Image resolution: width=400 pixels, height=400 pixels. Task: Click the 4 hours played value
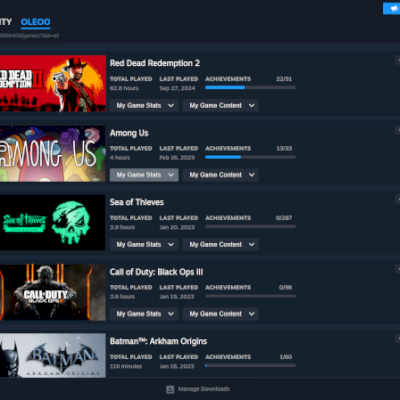pyautogui.click(x=120, y=158)
